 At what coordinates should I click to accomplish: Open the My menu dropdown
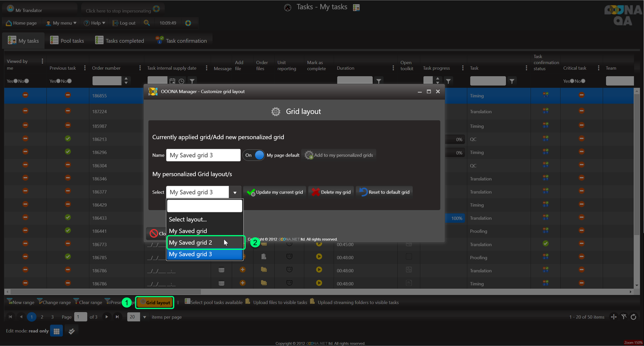tap(61, 23)
